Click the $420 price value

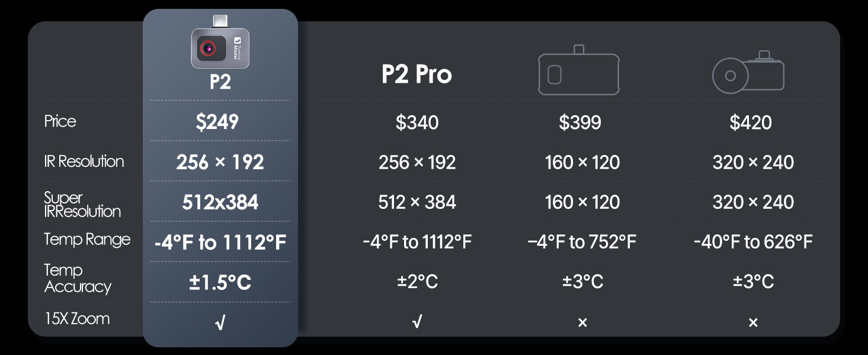pos(751,122)
